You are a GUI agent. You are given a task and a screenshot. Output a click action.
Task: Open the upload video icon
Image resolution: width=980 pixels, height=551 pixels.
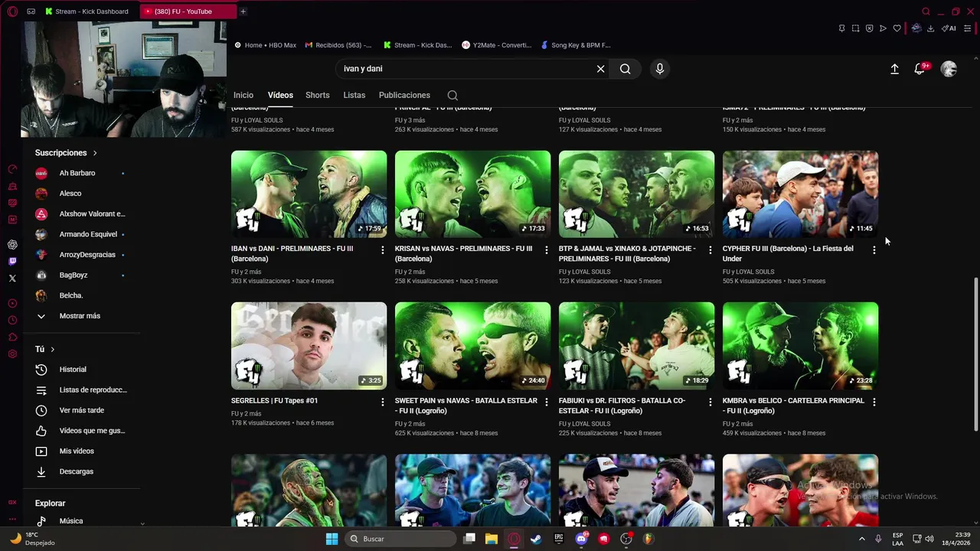894,69
